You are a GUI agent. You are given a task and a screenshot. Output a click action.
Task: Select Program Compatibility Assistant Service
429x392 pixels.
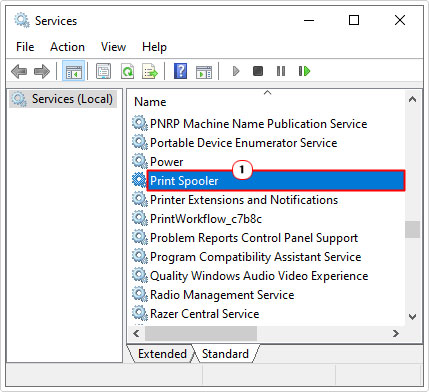coord(256,257)
